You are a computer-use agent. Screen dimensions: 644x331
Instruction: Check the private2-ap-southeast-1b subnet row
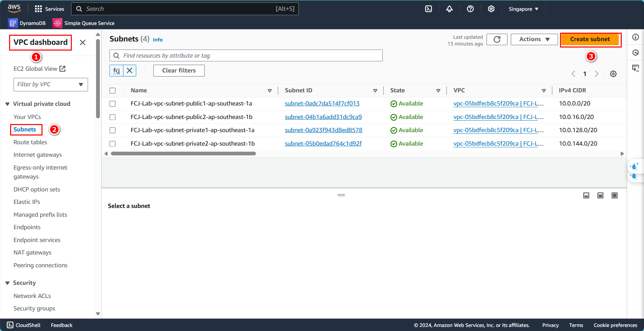[113, 144]
